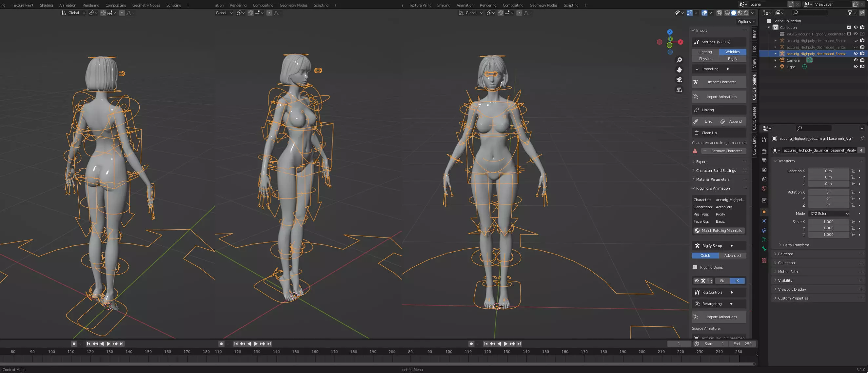Toggle Light render camera icon
This screenshot has height=373, width=868.
coord(862,67)
